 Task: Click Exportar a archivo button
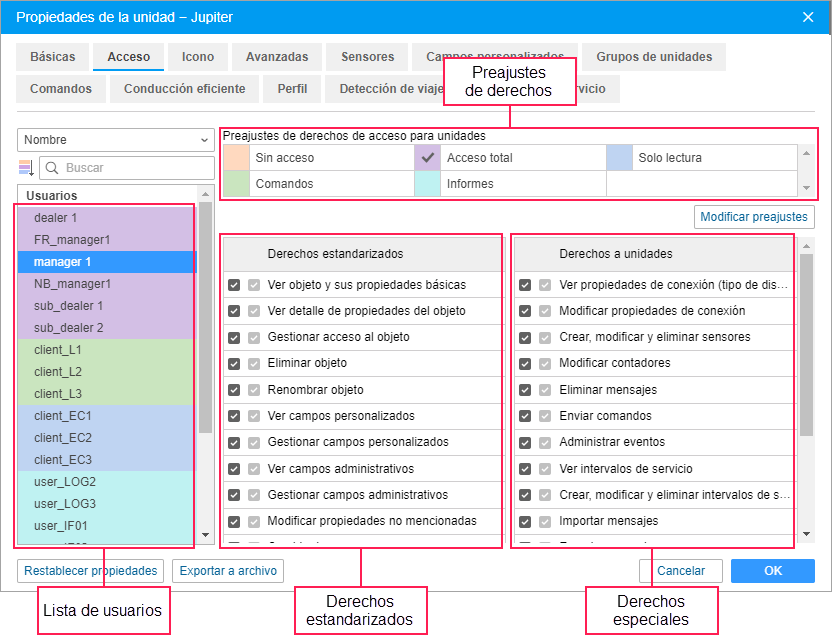click(x=228, y=571)
